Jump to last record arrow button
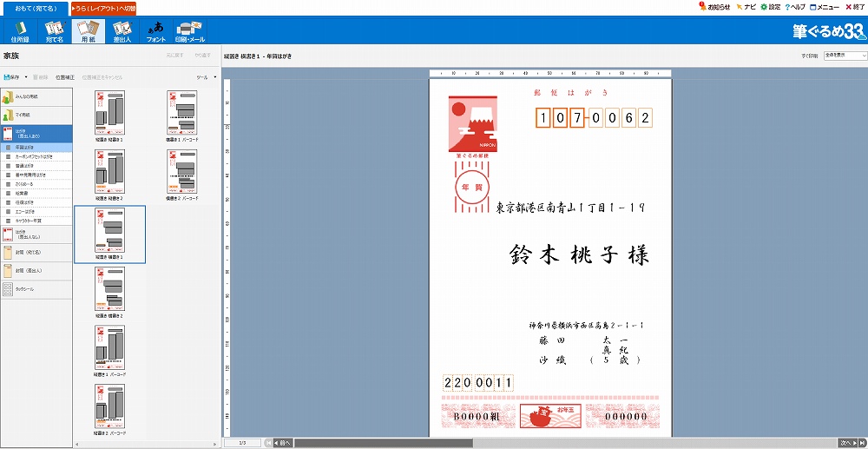 [863, 443]
